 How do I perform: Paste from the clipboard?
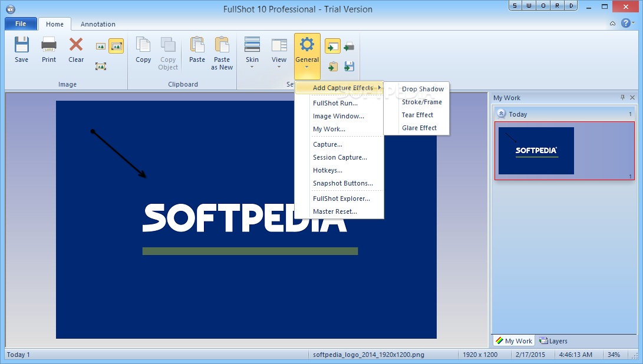[197, 49]
